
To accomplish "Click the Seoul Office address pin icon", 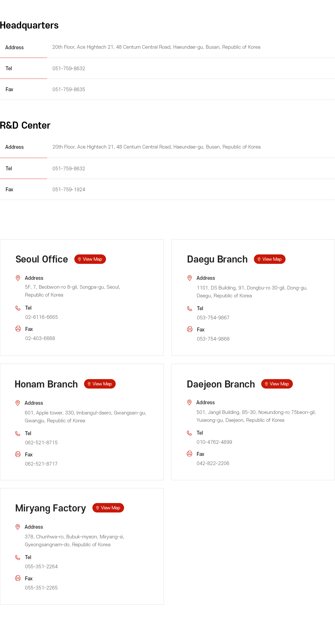I will [18, 278].
